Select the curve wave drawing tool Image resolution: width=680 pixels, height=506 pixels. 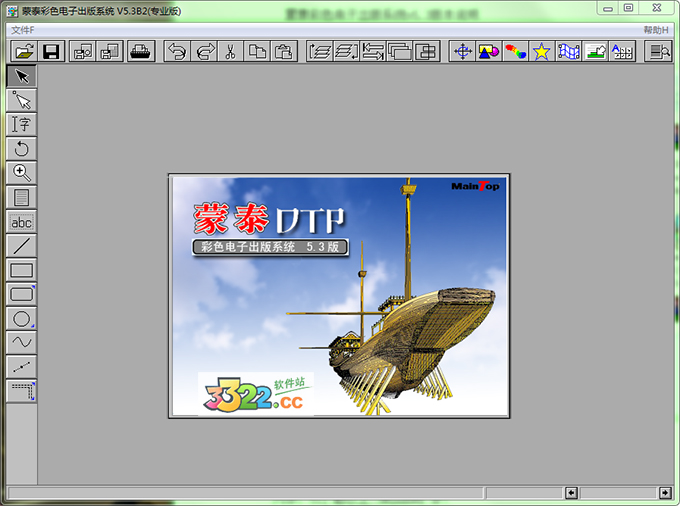22,342
